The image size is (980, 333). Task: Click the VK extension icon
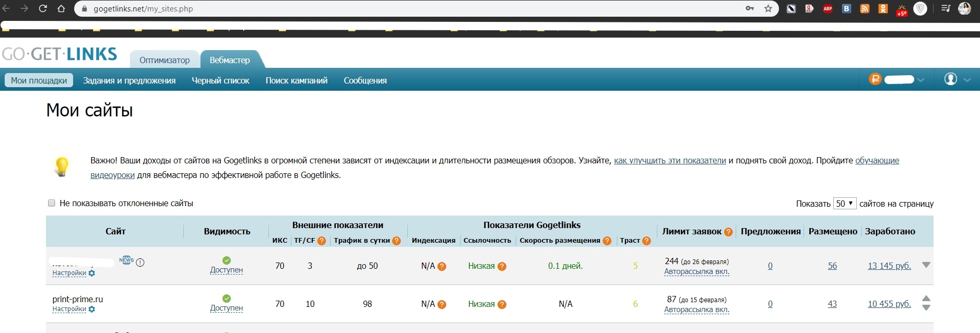[846, 8]
